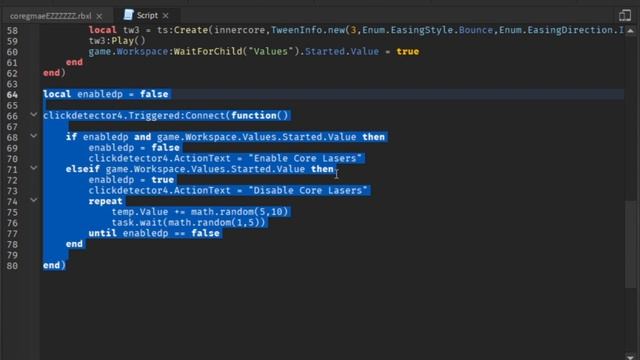Viewport: 640px width, 360px height.
Task: Click the "repeat" keyword on line 74
Action: 105,201
